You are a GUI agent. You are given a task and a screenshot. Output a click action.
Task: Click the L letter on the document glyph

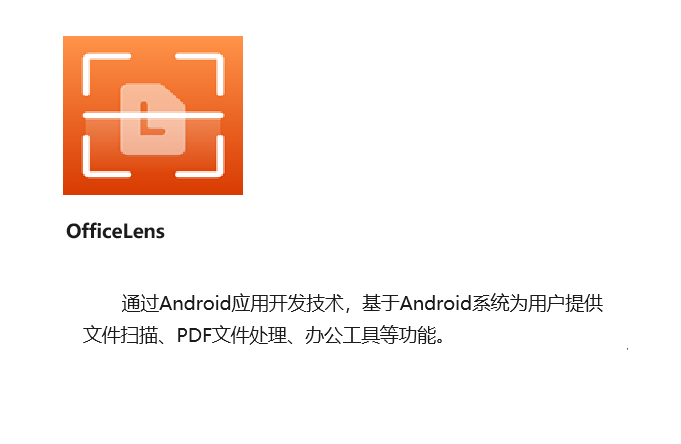pyautogui.click(x=152, y=118)
